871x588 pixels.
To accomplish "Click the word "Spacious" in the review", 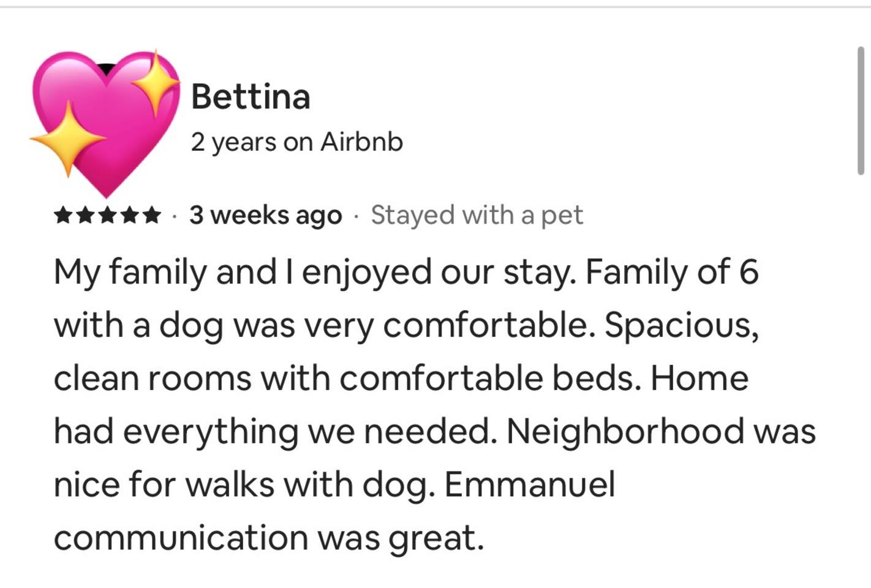I will pos(681,325).
